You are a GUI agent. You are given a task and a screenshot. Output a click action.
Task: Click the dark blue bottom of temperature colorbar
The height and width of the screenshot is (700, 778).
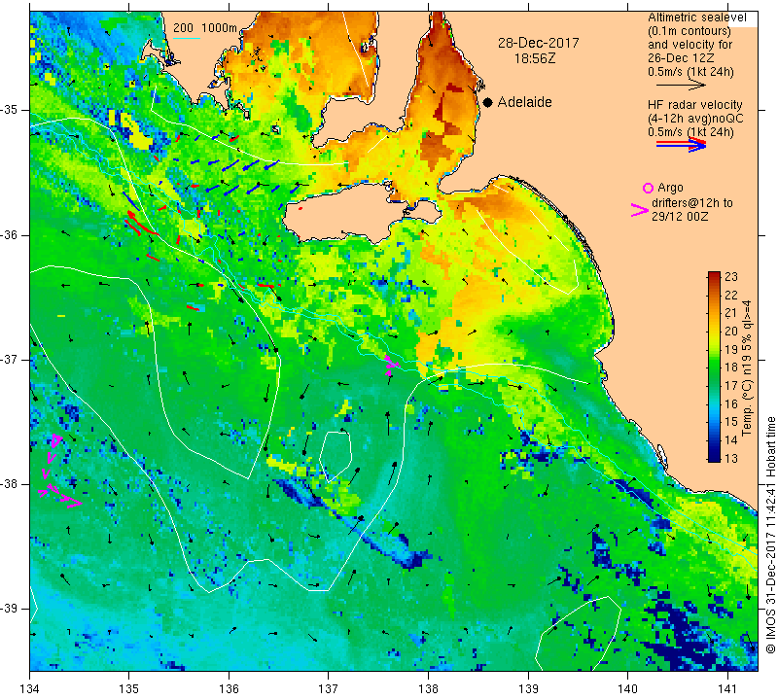click(714, 457)
